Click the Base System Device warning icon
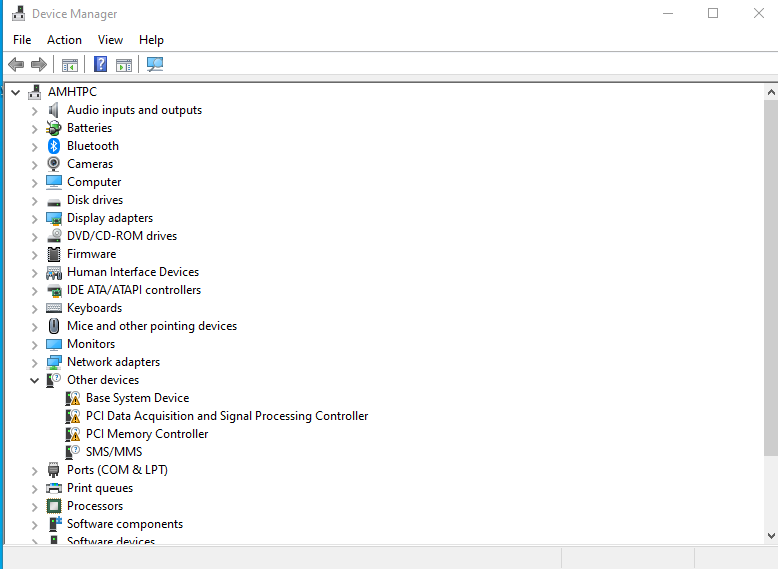The height and width of the screenshot is (569, 778). 73,398
